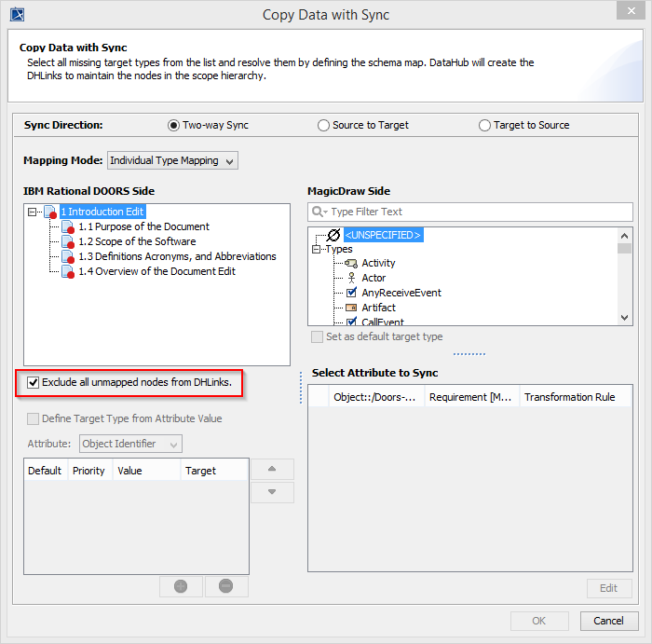Toggle Set as default target type checkbox

tap(317, 336)
